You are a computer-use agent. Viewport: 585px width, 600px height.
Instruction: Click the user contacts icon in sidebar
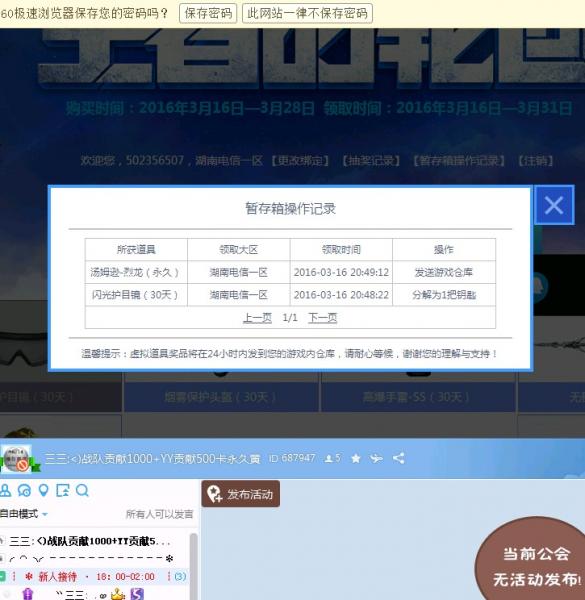click(5, 491)
